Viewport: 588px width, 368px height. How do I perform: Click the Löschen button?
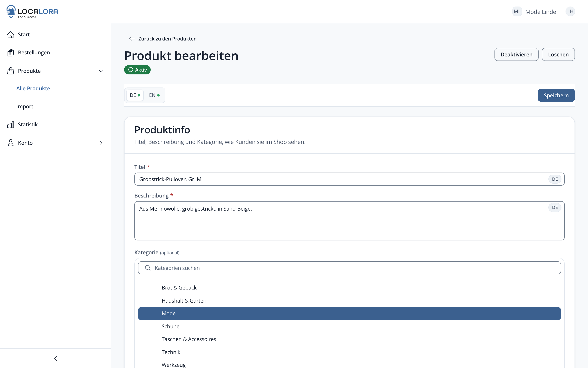point(558,55)
